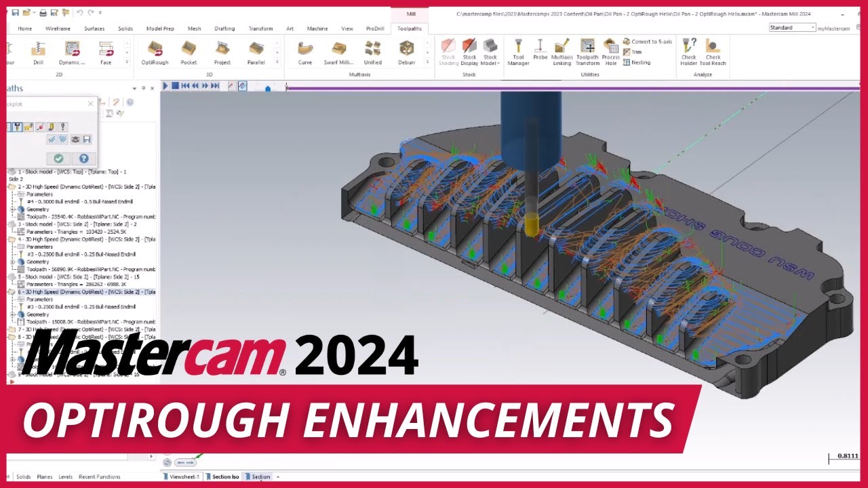
Task: Open the Dynamic Mill 2D toolpath
Action: (x=72, y=53)
